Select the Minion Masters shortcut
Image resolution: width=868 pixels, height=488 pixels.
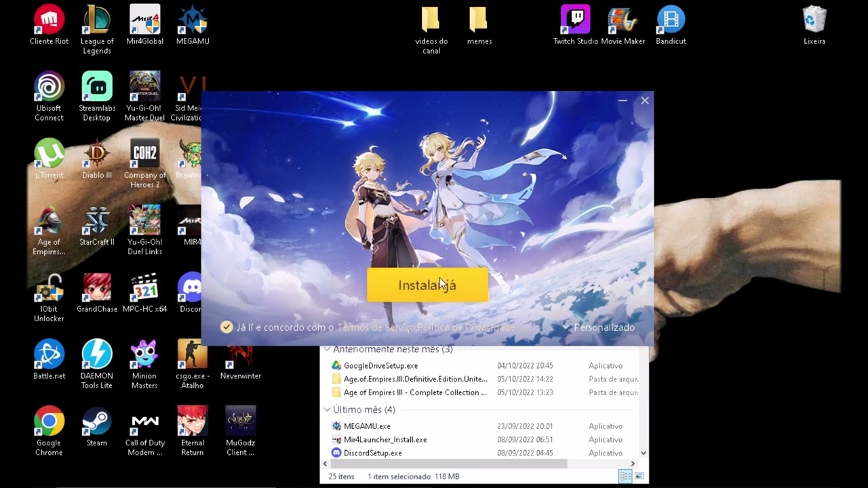[144, 365]
